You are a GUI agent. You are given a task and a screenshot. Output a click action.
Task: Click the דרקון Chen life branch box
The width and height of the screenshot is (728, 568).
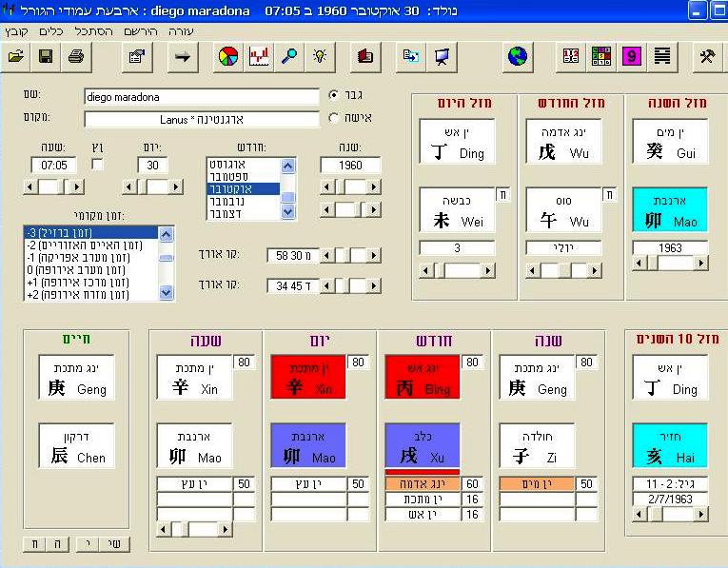tap(77, 445)
